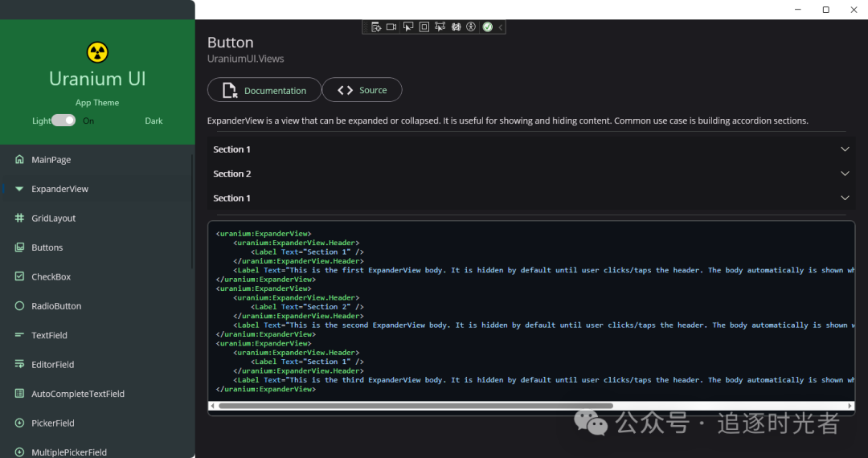Click the Source button
This screenshot has height=458, width=868.
point(362,91)
